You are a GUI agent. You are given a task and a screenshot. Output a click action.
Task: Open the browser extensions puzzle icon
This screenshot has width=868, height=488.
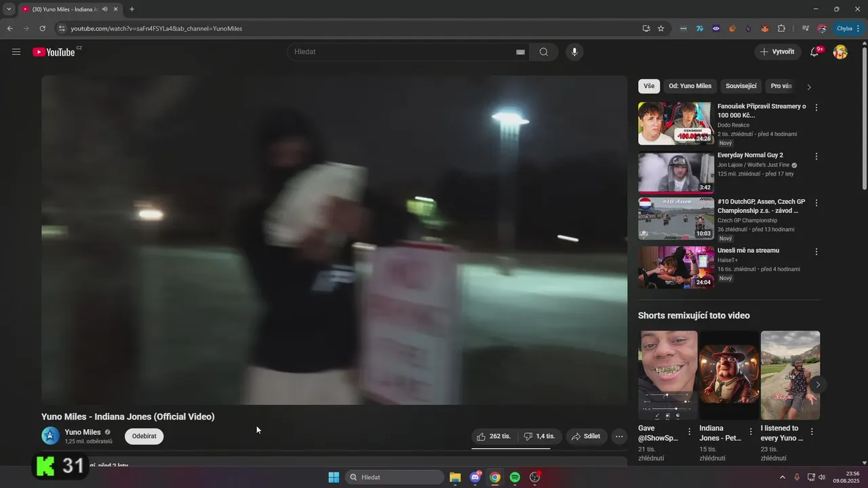click(x=781, y=28)
